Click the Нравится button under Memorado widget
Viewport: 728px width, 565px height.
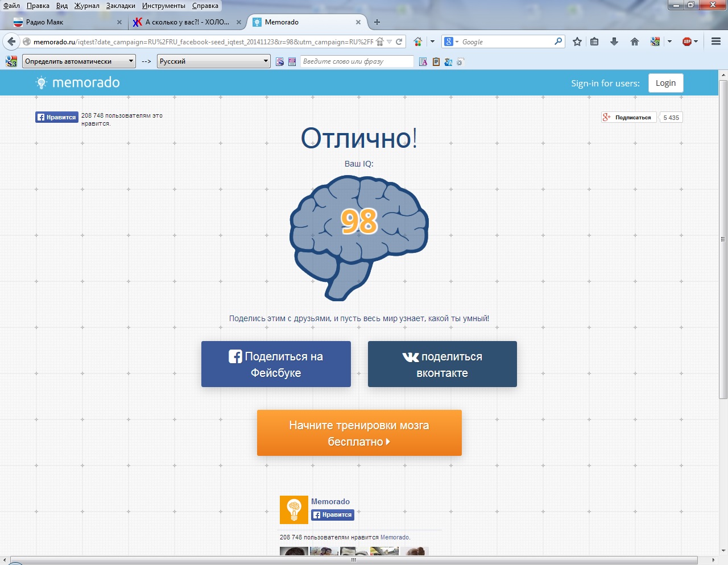point(333,515)
